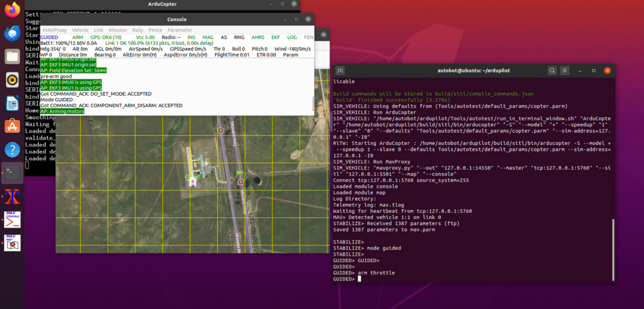The height and width of the screenshot is (309, 644).
Task: Click GPS: OK6 (10) status
Action: (x=106, y=37)
